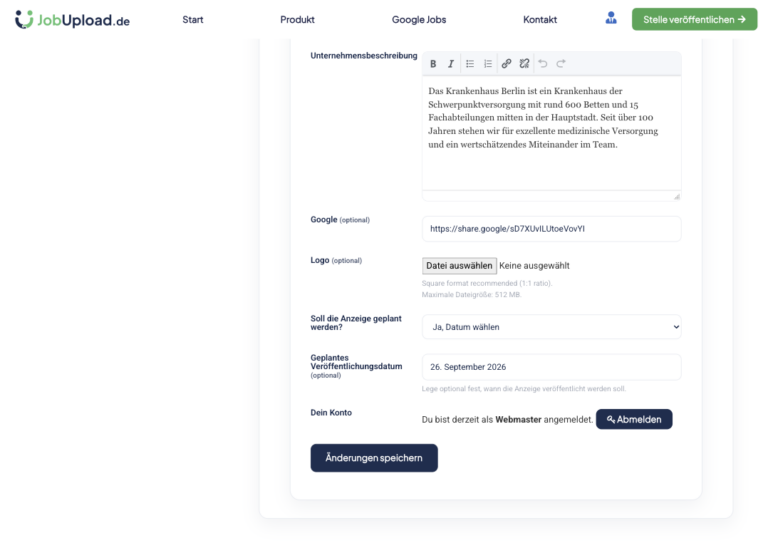Insert a numbered list

[x=488, y=64]
